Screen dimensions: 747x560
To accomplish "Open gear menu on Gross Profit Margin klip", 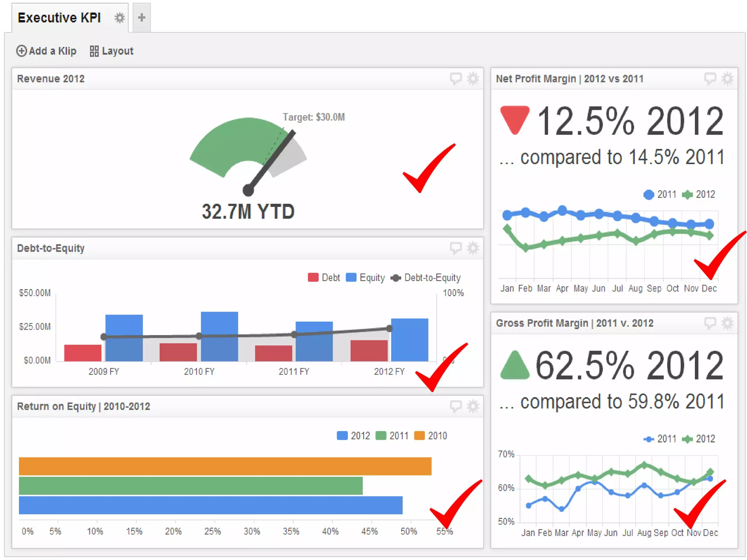I will [x=727, y=323].
